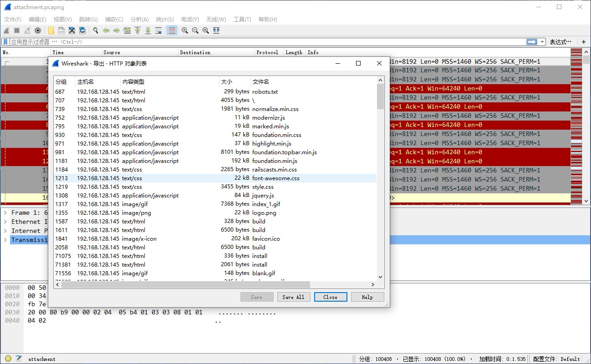This screenshot has width=591, height=364.
Task: Click the start capture shark fin icon
Action: click(6, 30)
